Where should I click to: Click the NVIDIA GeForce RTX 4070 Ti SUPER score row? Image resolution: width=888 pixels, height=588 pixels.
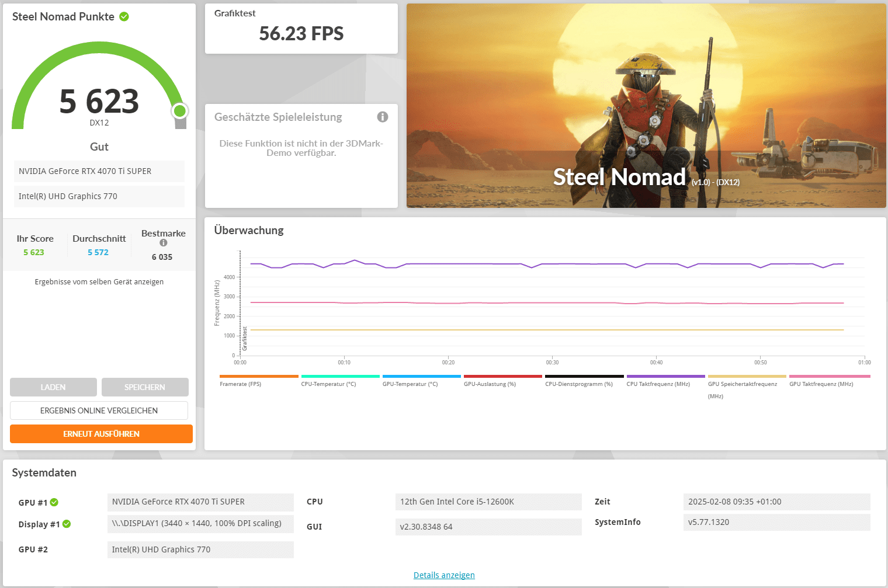(99, 171)
